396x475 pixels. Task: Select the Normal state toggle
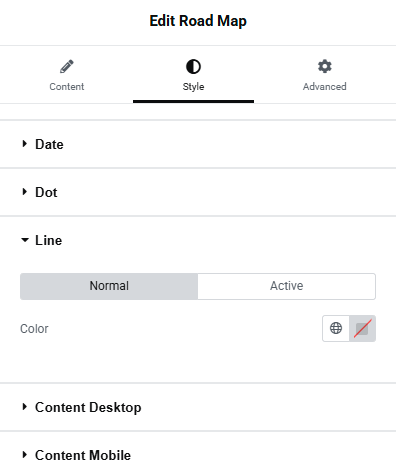point(109,286)
